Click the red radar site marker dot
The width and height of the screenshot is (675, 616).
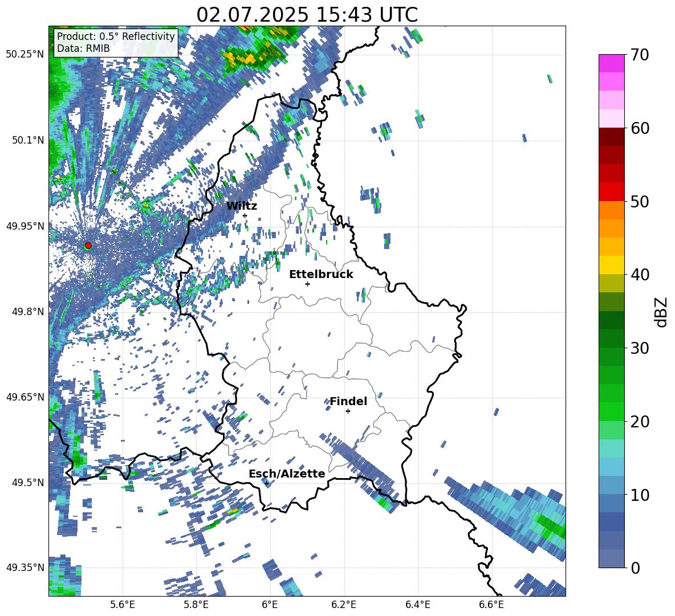click(88, 245)
